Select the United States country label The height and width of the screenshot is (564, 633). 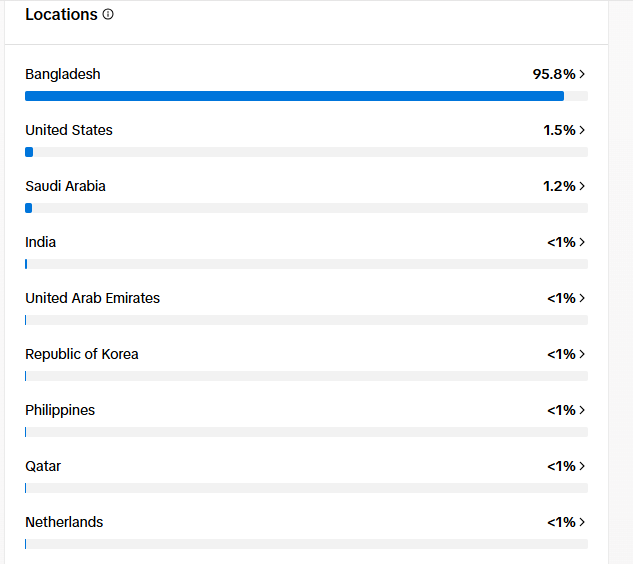pyautogui.click(x=69, y=130)
